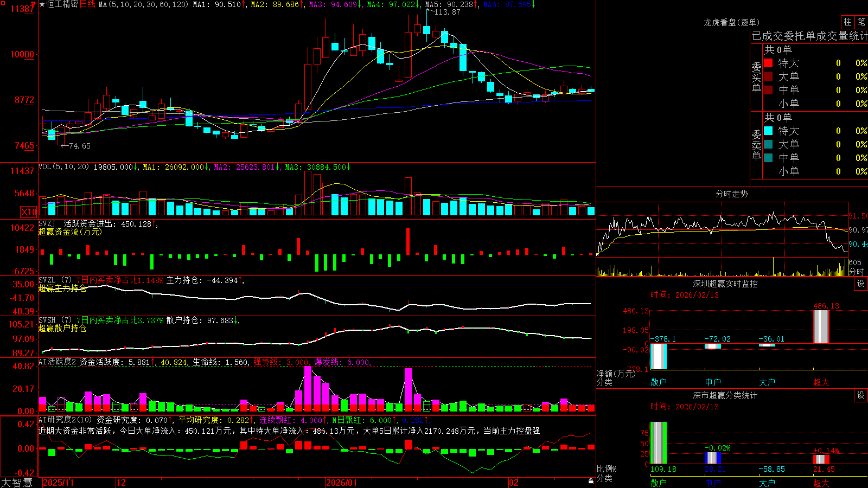Click the 大智慧 logo label bottom-left
Viewport: 868px width, 488px height.
tap(17, 483)
